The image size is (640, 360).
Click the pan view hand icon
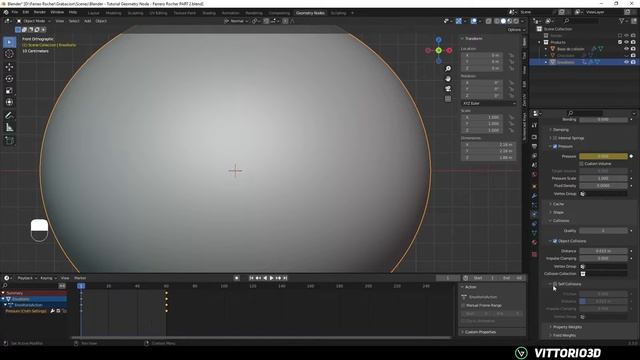coord(448,78)
